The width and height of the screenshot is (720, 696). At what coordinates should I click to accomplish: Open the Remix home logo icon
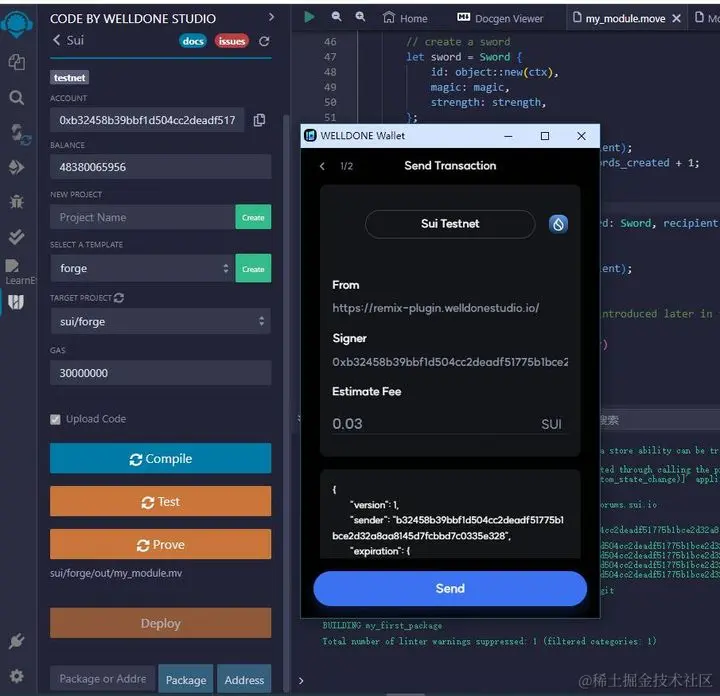pos(17,23)
